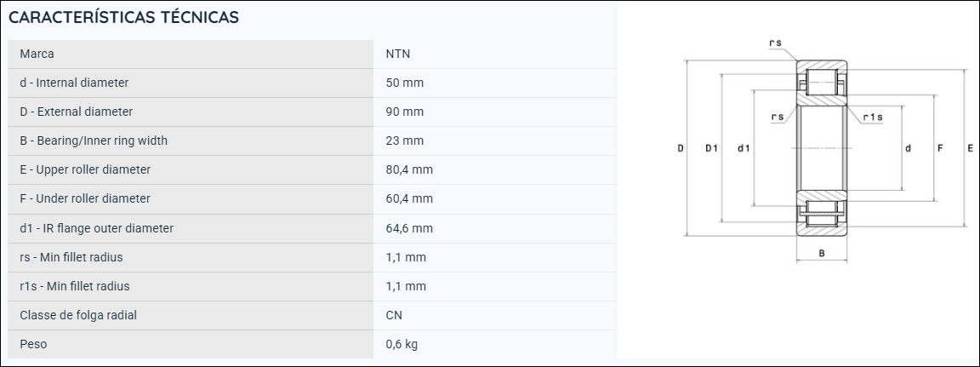The image size is (980, 367).
Task: Click the 'CARACTERÍSTICAS TÉCNICAS' heading
Action: pos(123,18)
